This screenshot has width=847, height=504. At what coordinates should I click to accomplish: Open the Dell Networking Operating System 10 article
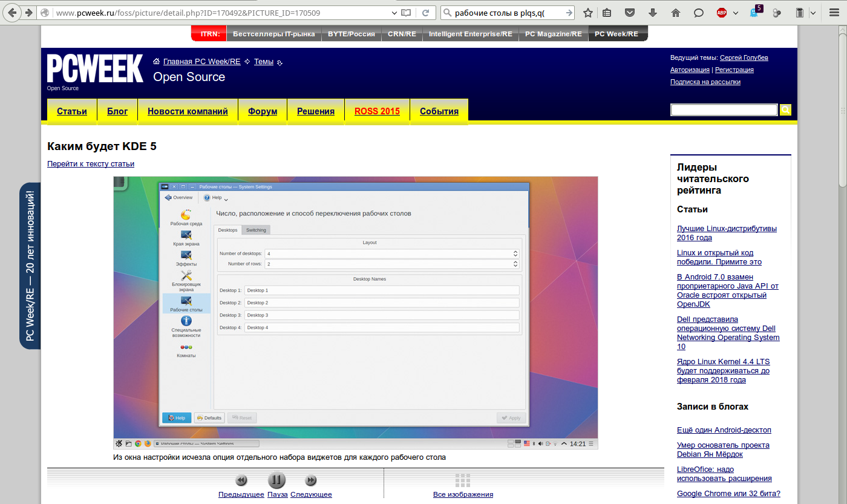pyautogui.click(x=728, y=333)
